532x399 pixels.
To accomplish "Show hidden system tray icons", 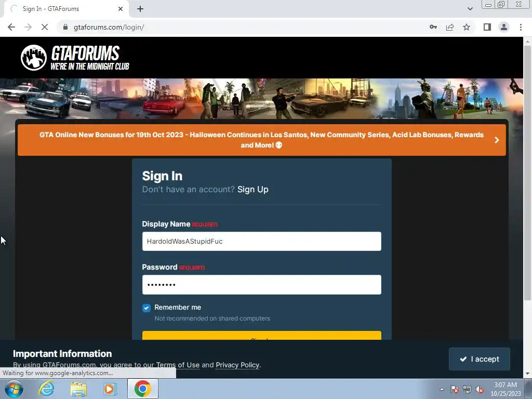I will click(442, 389).
